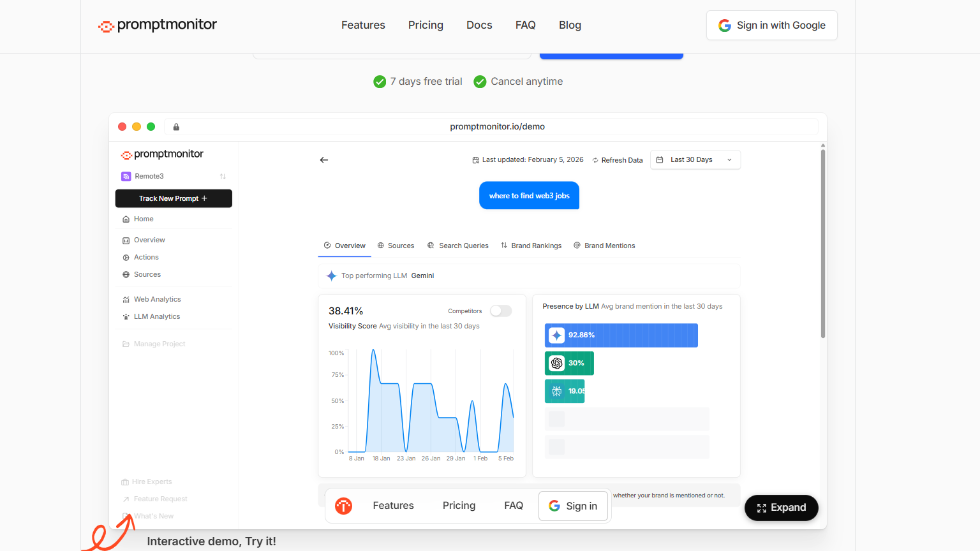Click the where to find web3 jobs prompt
This screenshot has width=980, height=551.
[x=529, y=195]
